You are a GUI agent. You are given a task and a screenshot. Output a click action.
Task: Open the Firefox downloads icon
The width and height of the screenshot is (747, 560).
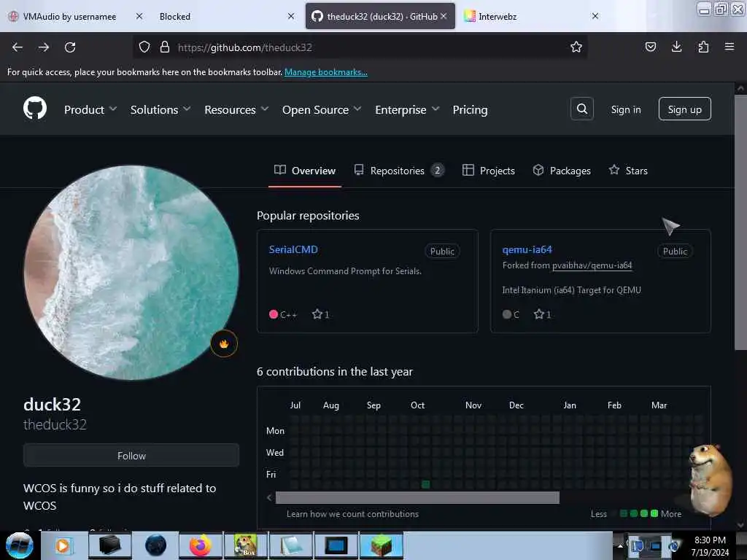pos(676,47)
